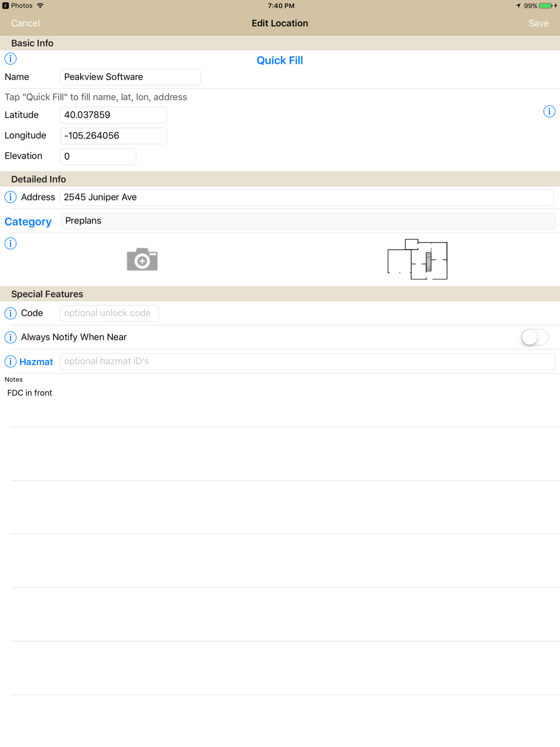Image resolution: width=560 pixels, height=747 pixels.
Task: Tap info icon for Always Notify When Near
Action: click(11, 337)
